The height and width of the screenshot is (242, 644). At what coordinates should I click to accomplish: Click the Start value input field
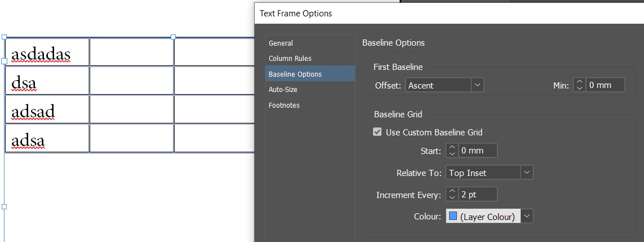click(478, 151)
